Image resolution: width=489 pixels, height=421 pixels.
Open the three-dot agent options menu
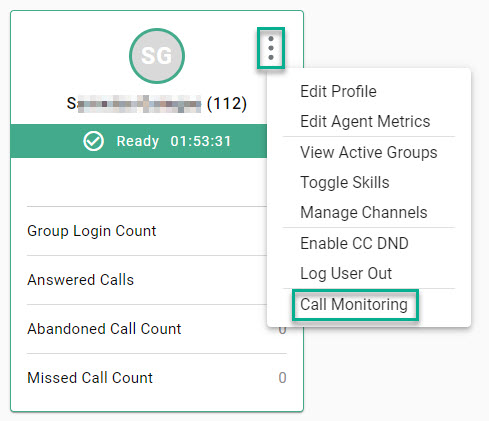click(271, 48)
